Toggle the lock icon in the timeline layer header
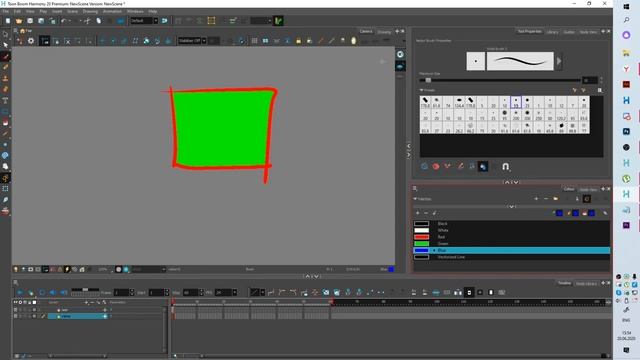This screenshot has width=640, height=360. 29,302
